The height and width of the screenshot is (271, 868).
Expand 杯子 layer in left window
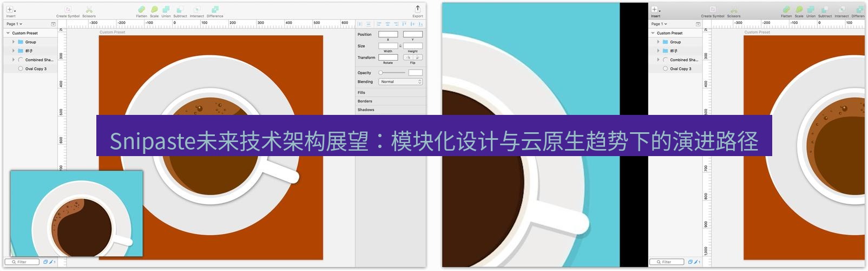(x=14, y=51)
